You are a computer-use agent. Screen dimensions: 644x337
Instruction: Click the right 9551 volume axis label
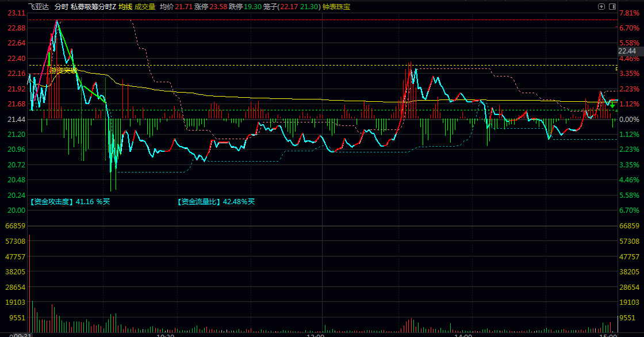(627, 317)
